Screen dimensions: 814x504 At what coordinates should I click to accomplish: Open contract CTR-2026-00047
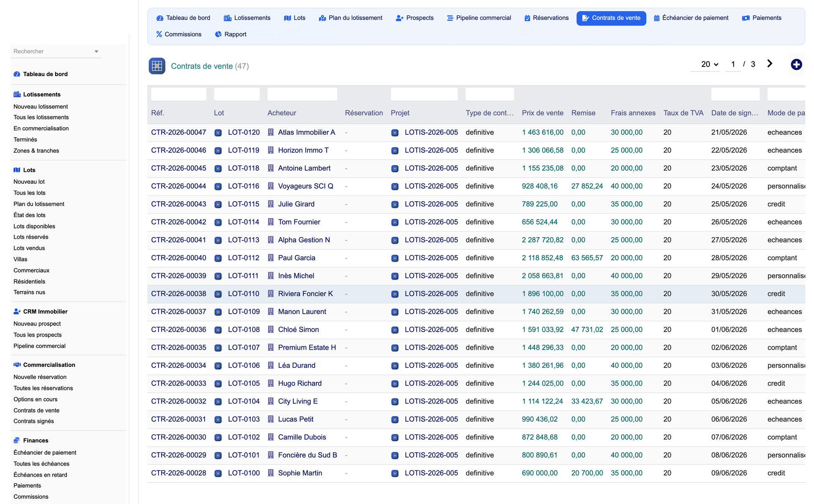coord(179,132)
